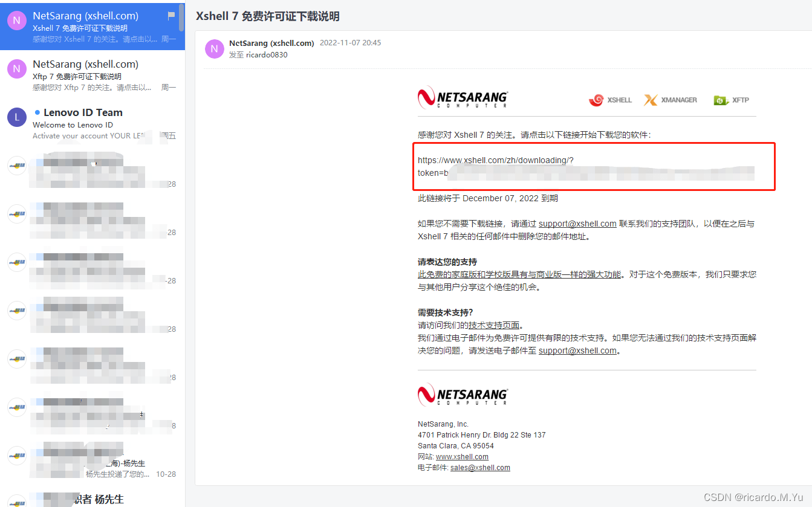This screenshot has width=812, height=507.
Task: Click the sales@xshell.com email link
Action: (480, 468)
